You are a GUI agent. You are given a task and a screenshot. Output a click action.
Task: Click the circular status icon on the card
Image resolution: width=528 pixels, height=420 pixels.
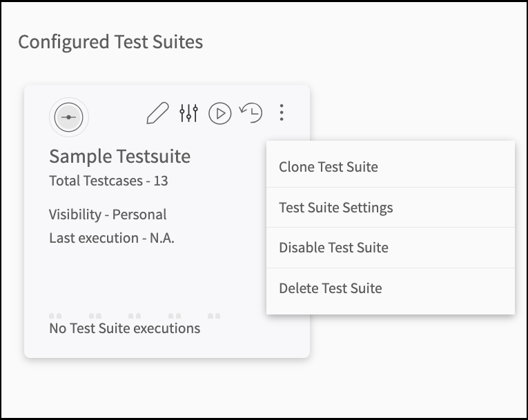click(69, 117)
